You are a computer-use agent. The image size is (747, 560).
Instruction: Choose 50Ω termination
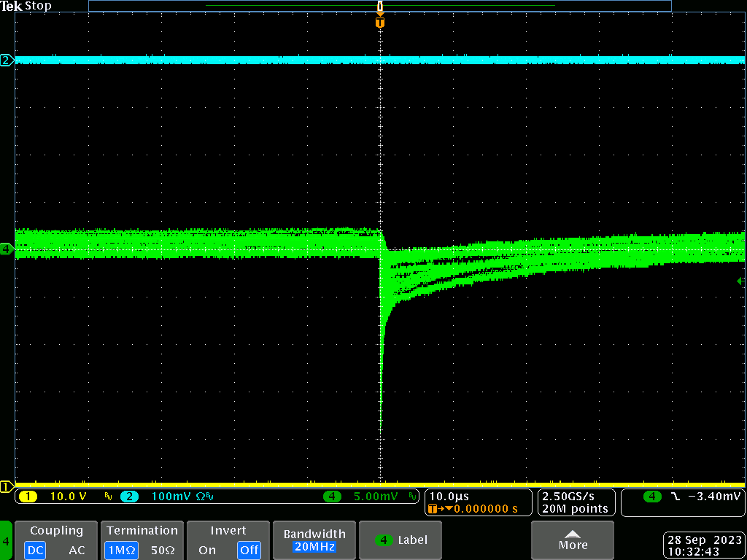click(x=163, y=550)
